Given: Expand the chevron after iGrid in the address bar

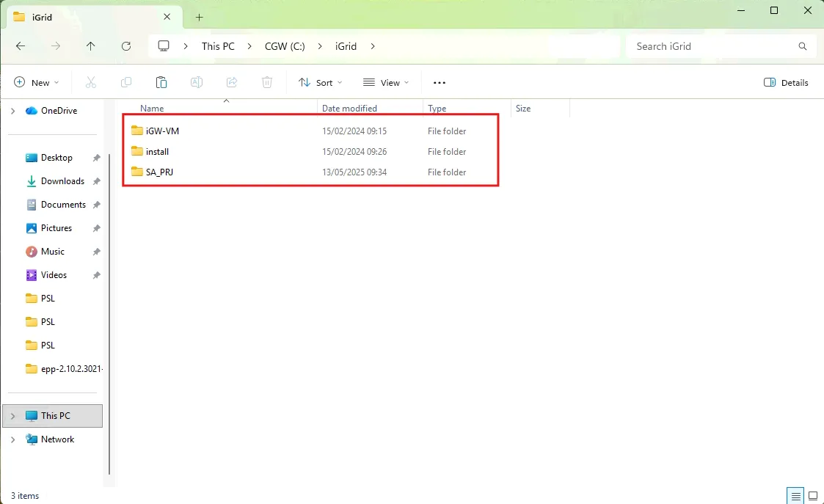Looking at the screenshot, I should 373,46.
